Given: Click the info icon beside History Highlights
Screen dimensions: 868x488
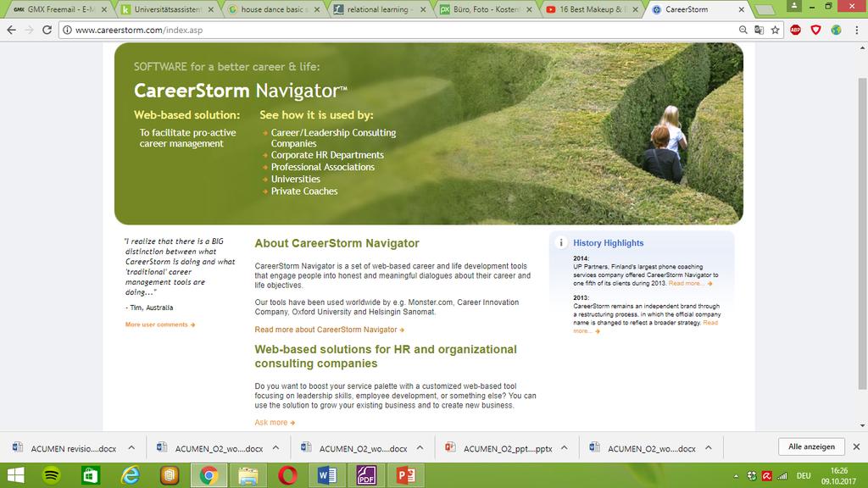Looking at the screenshot, I should (561, 242).
